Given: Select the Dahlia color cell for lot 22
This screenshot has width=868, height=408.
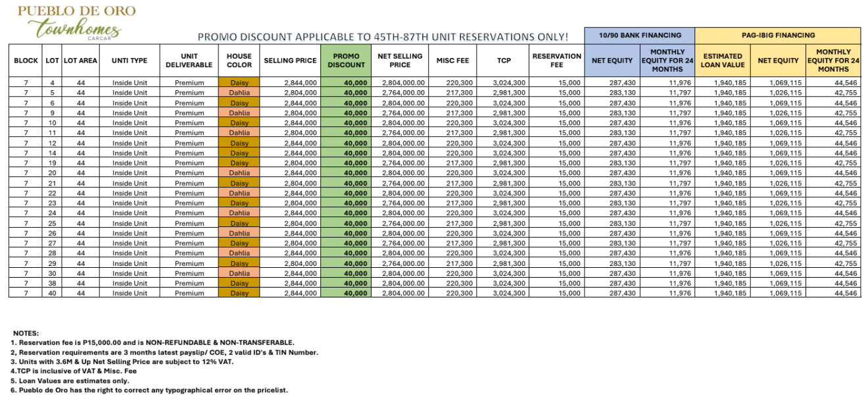Looking at the screenshot, I should 239,193.
